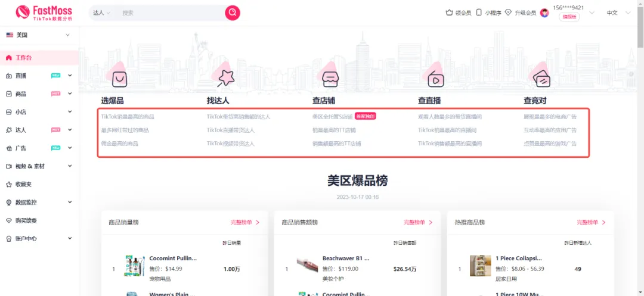Click the FastMoss logo

point(44,13)
